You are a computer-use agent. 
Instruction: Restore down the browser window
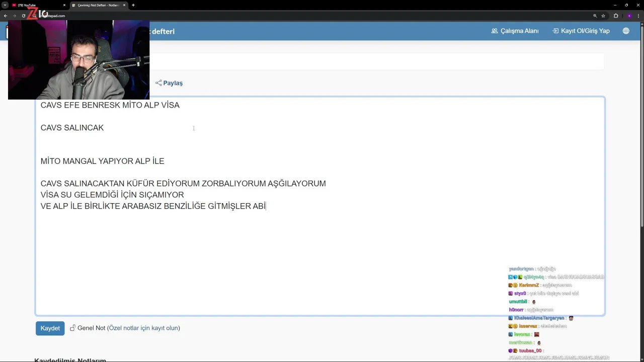point(626,5)
